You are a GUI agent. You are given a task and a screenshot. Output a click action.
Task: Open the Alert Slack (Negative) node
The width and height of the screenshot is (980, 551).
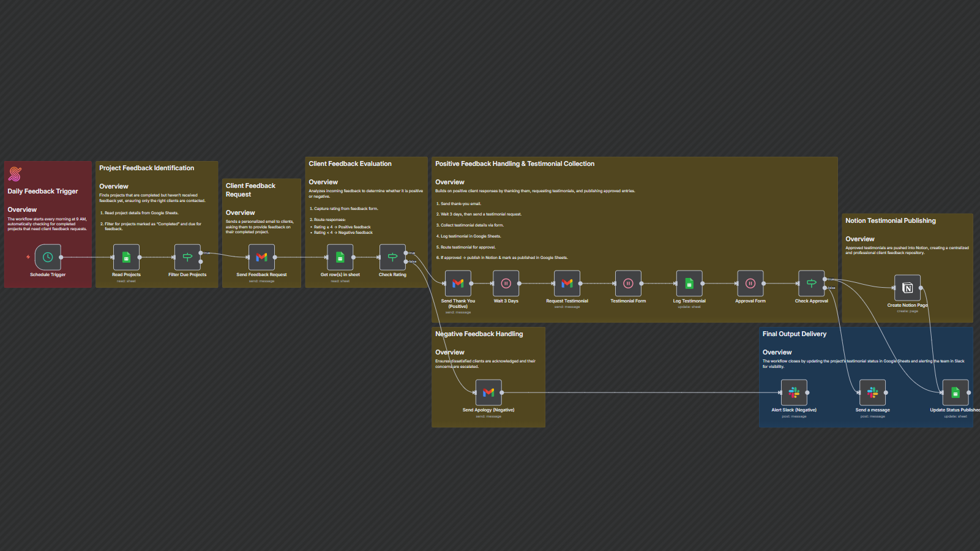[x=794, y=392]
